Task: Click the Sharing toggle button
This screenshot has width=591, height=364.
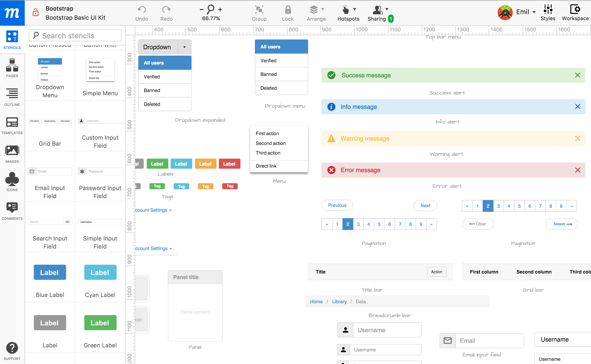Action: click(x=379, y=12)
